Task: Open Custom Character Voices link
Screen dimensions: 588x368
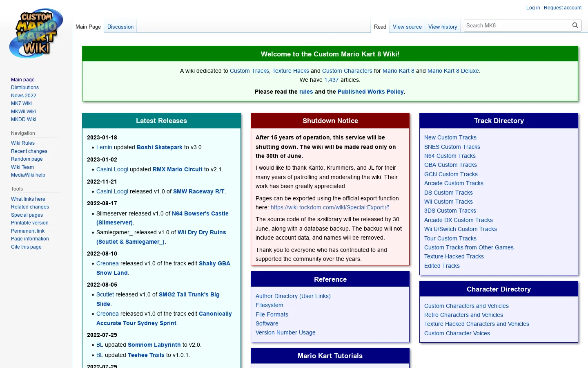Action: (457, 333)
